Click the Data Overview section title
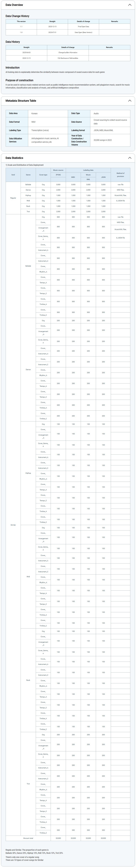136x868 pixels. (x=14, y=5)
